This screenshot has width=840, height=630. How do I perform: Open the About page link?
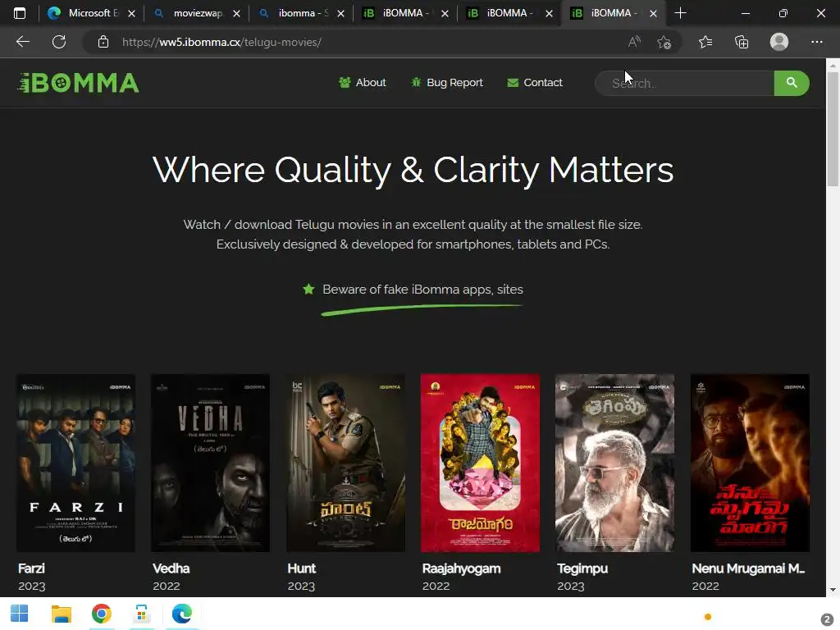click(362, 83)
